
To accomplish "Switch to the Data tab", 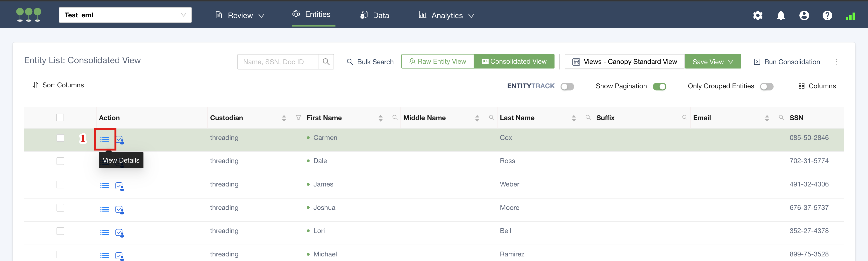I will point(375,15).
